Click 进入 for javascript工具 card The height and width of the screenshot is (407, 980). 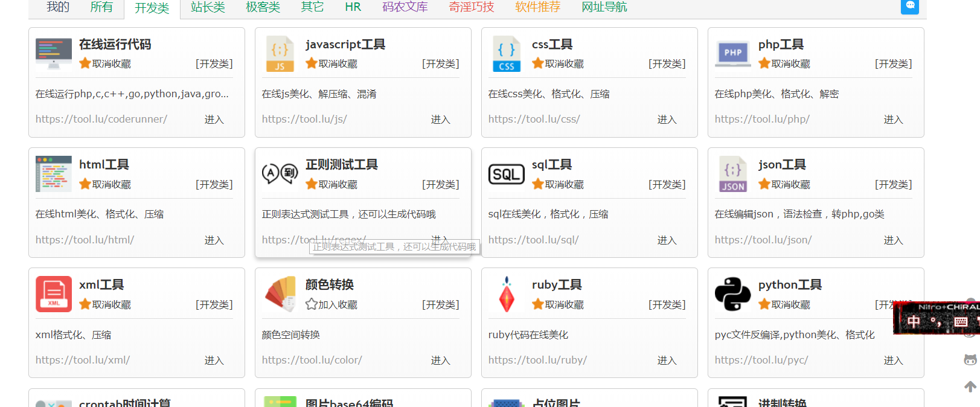click(440, 120)
